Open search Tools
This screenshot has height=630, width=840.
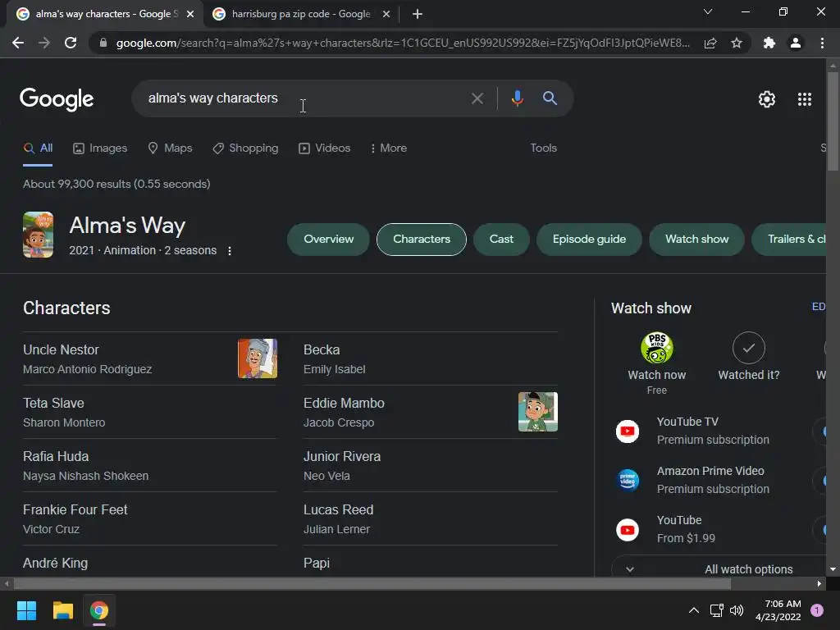pos(543,148)
